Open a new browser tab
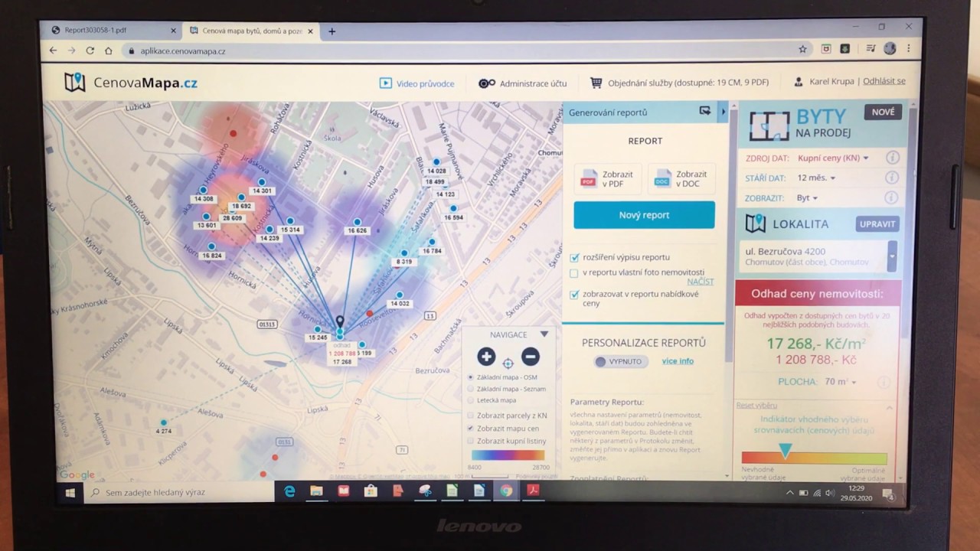Image resolution: width=980 pixels, height=551 pixels. point(332,31)
